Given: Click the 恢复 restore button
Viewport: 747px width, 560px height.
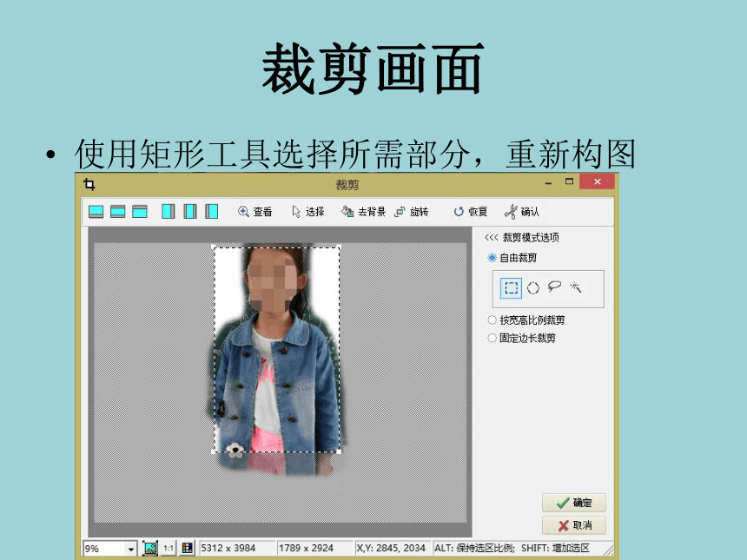Looking at the screenshot, I should (470, 212).
